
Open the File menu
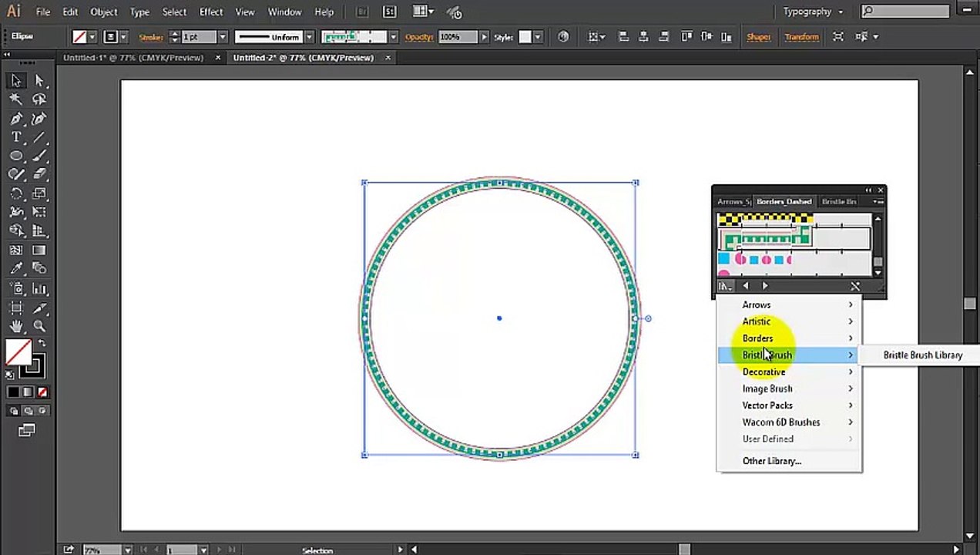pos(43,12)
